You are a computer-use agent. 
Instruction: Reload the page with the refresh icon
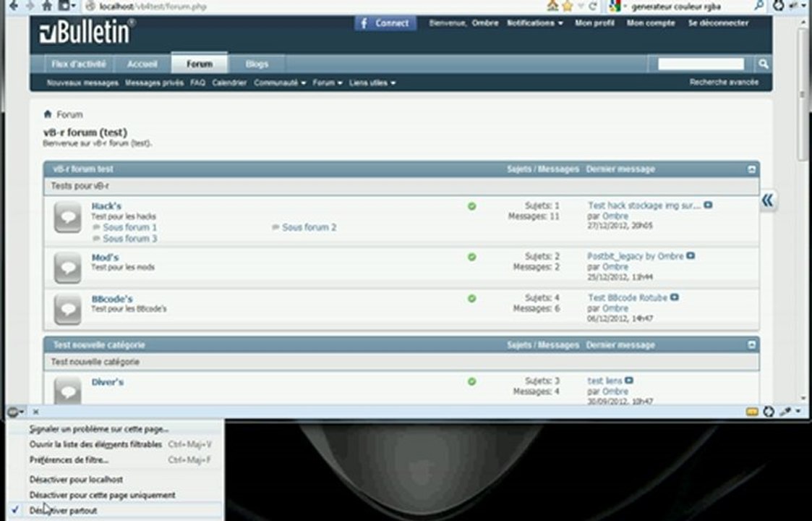(x=593, y=7)
